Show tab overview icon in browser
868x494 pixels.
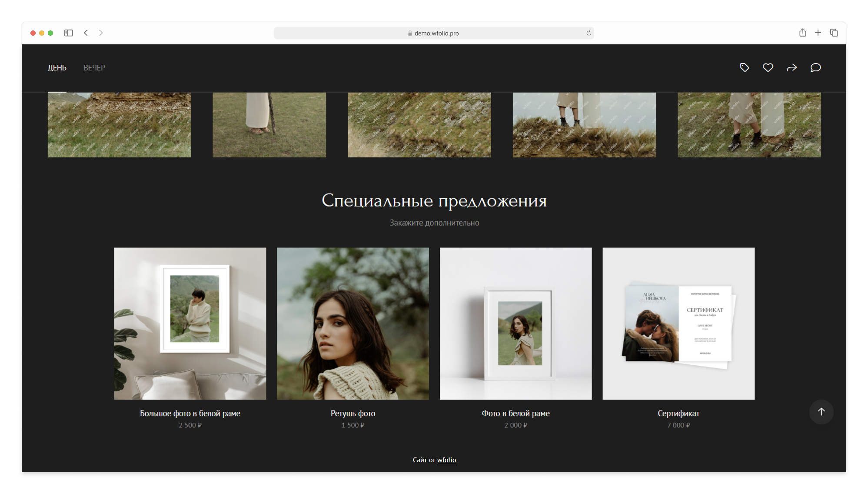coord(834,33)
